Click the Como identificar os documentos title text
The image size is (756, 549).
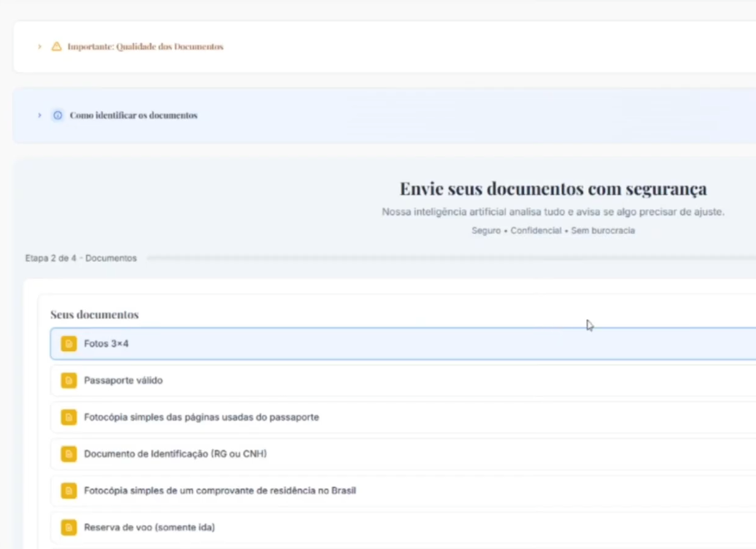134,115
